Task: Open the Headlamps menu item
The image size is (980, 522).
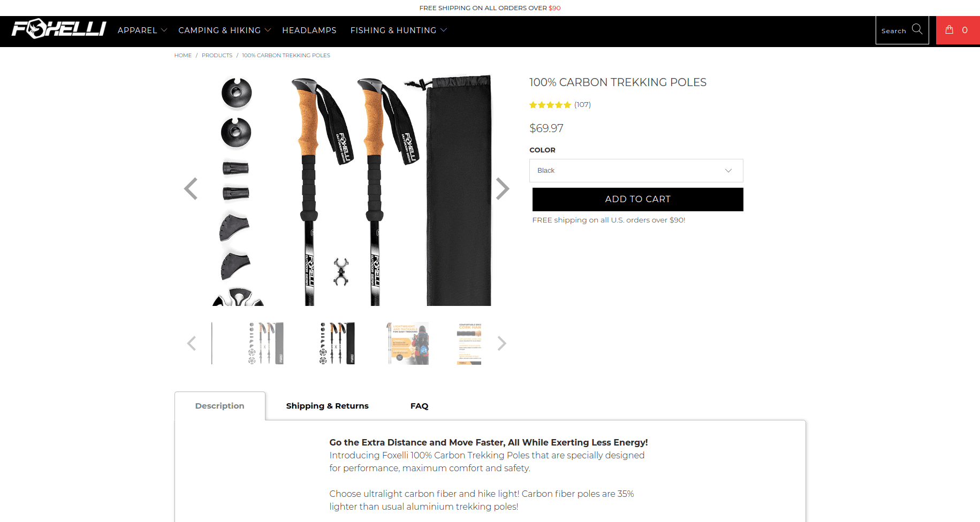Action: [309, 30]
